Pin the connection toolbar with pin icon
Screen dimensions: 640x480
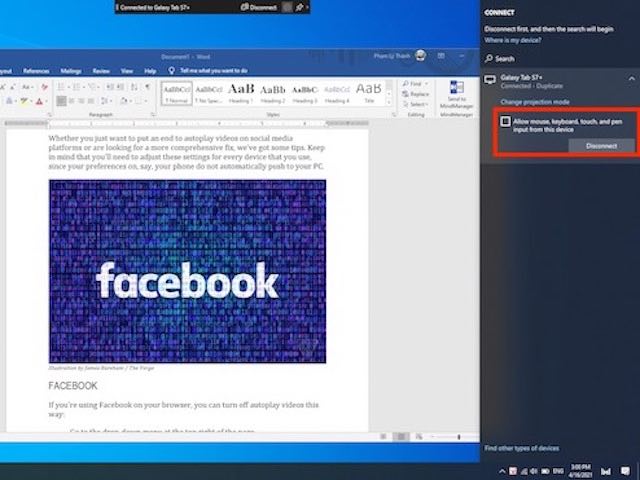click(x=299, y=7)
